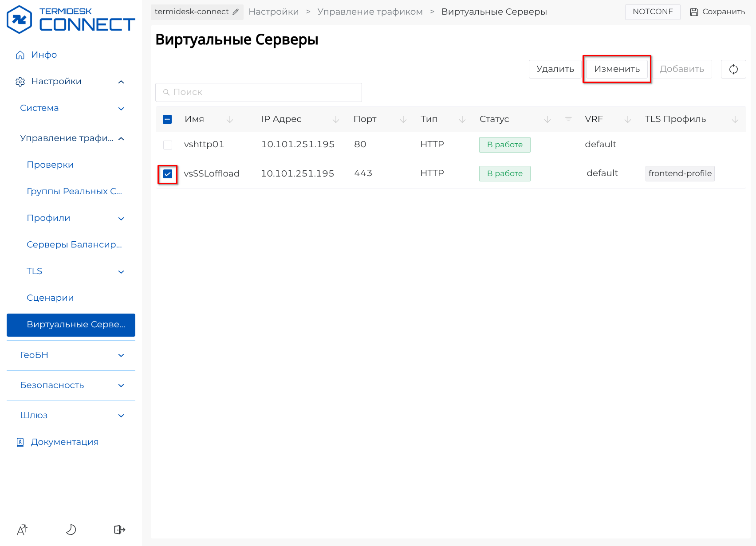756x546 pixels.
Task: Click the Status column filter icon
Action: (x=568, y=119)
